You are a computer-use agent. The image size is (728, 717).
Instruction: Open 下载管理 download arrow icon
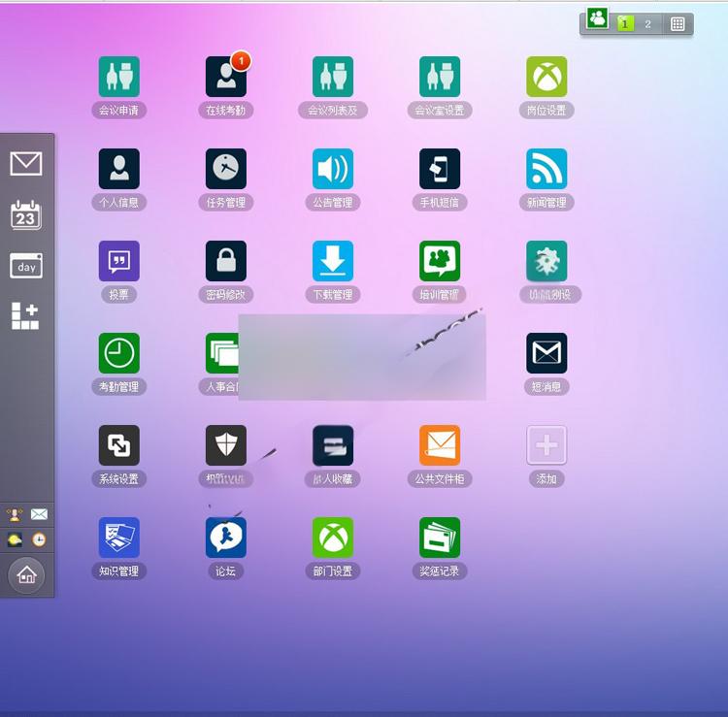click(x=333, y=261)
